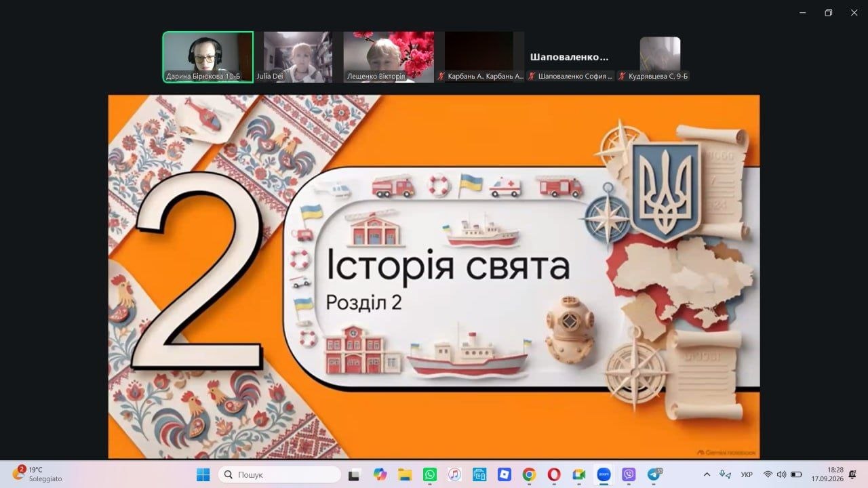Screen dimensions: 868x488
Task: Open the Copilot taskbar icon
Action: click(x=380, y=474)
